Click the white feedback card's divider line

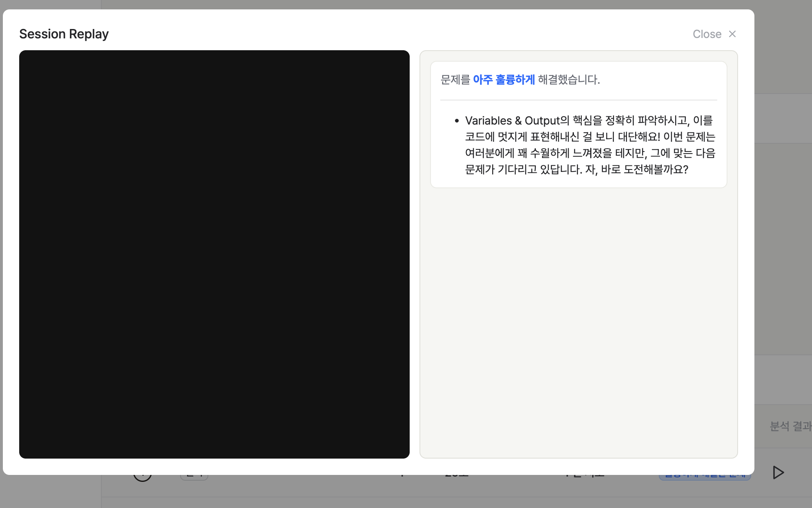[x=578, y=100]
